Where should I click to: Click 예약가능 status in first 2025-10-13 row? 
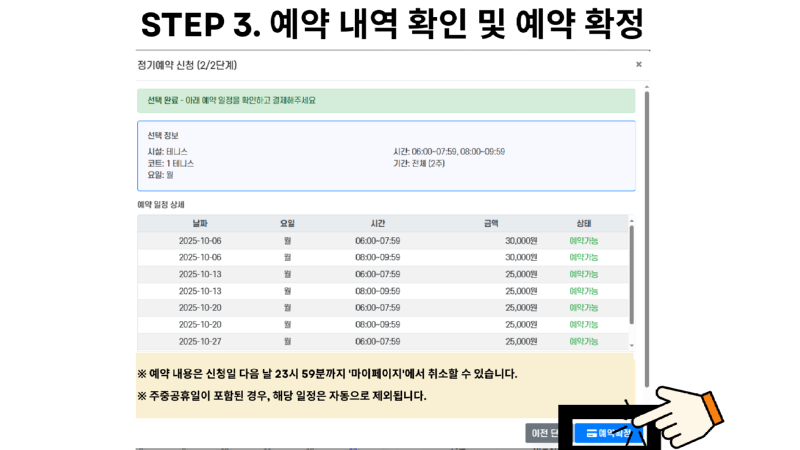pos(584,274)
